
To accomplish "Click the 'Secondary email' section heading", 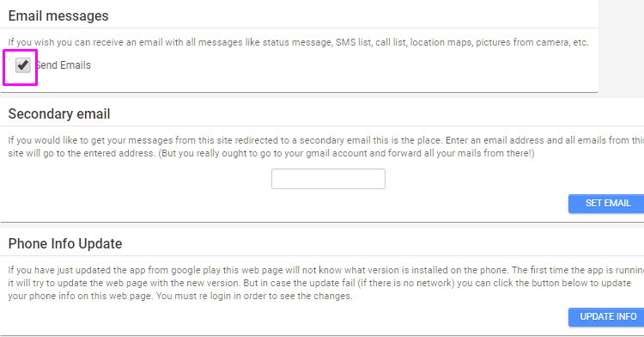I will pyautogui.click(x=59, y=113).
